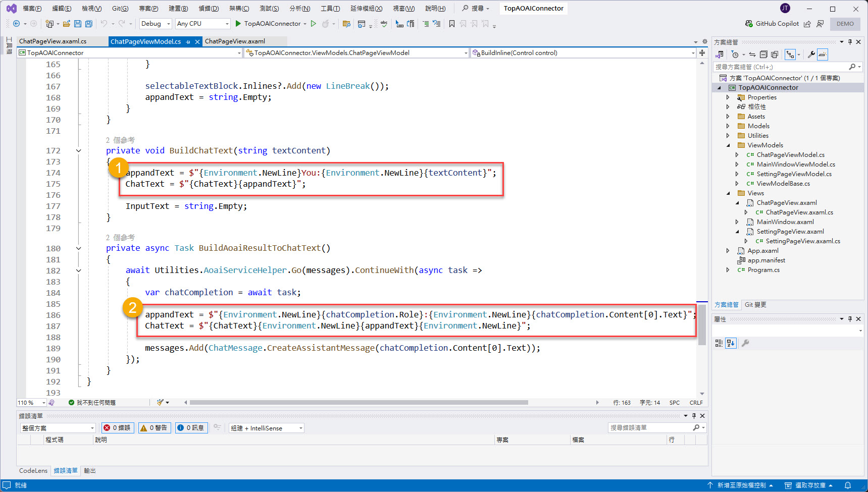The image size is (868, 492).
Task: Pin the Solution Explorer panel
Action: [850, 42]
